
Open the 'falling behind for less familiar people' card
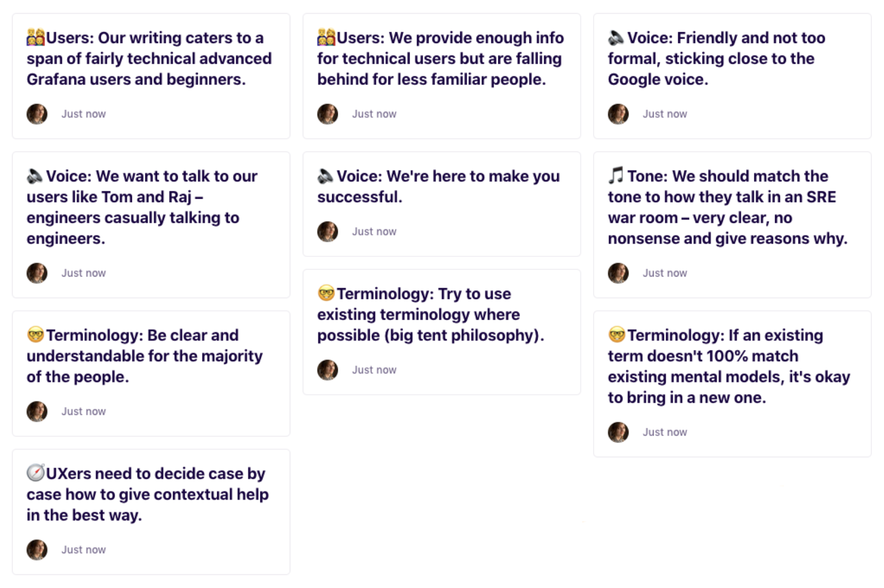(442, 76)
